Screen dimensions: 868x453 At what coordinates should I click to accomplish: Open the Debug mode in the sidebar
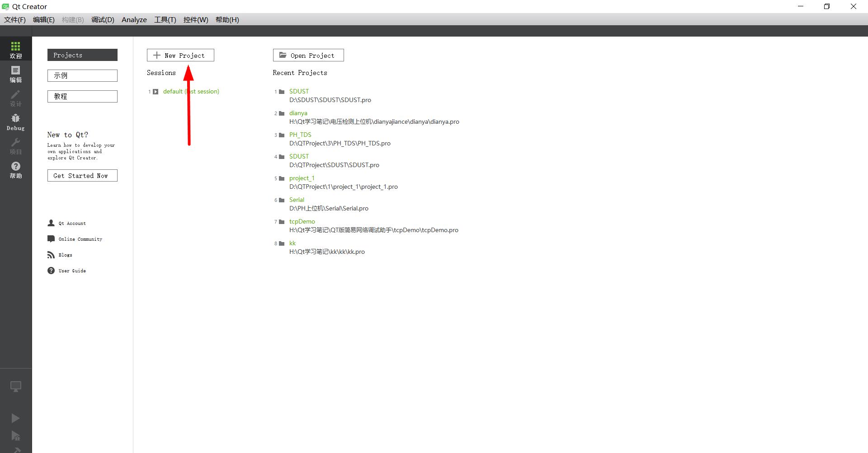[16, 121]
